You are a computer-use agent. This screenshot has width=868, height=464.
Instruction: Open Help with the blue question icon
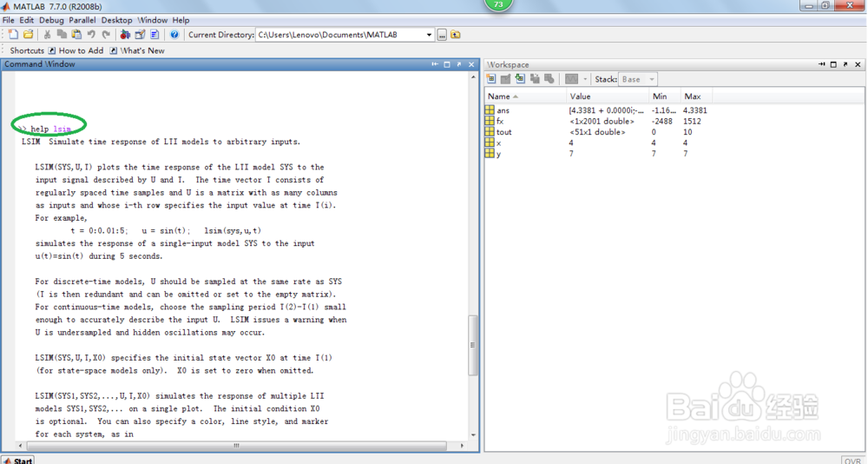pos(174,35)
